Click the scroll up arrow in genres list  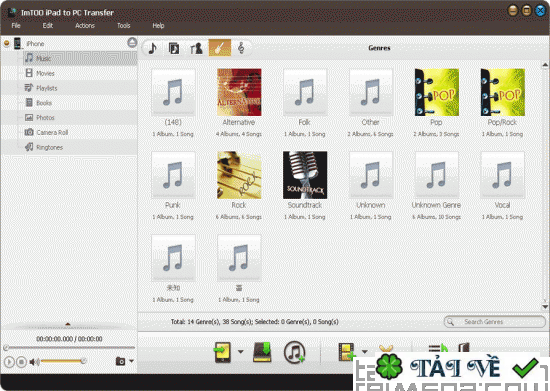(x=545, y=65)
